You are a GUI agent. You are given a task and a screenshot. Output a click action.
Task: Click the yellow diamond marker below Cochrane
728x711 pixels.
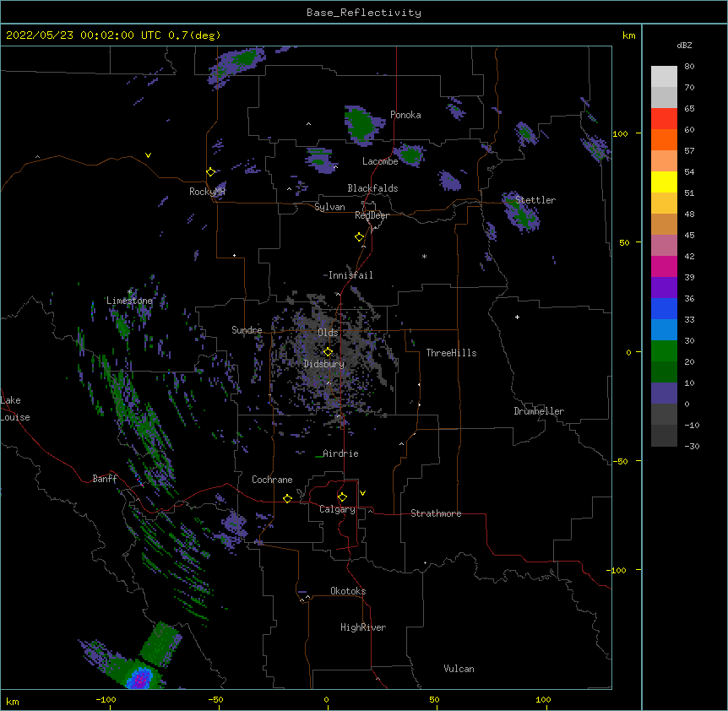pos(287,498)
